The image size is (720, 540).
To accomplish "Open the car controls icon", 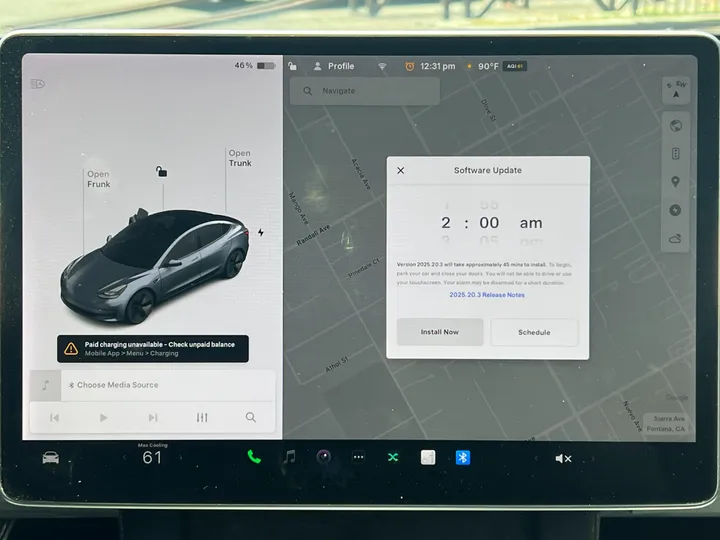I will [x=51, y=458].
